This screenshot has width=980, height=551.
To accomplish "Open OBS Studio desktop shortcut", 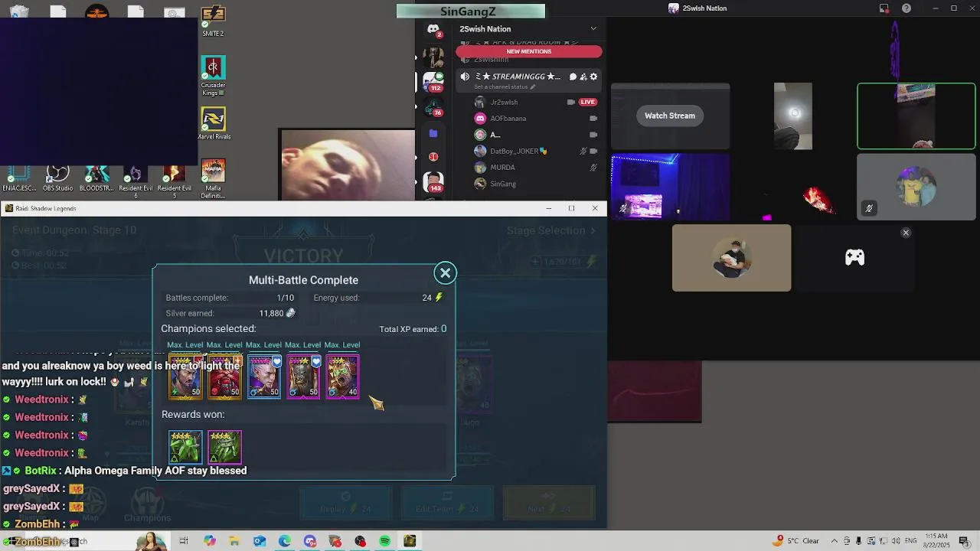I will click(57, 178).
